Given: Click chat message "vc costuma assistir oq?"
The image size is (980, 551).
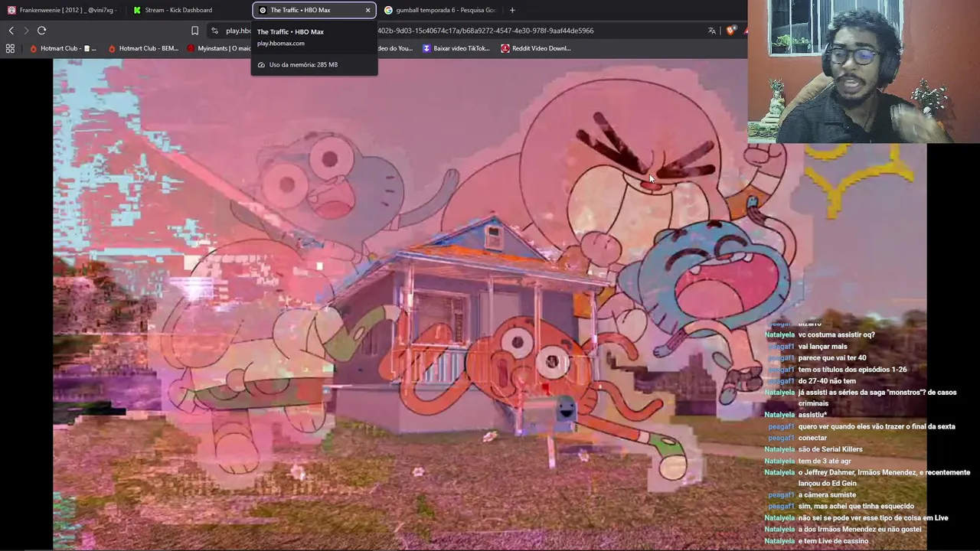Looking at the screenshot, I should coord(836,334).
